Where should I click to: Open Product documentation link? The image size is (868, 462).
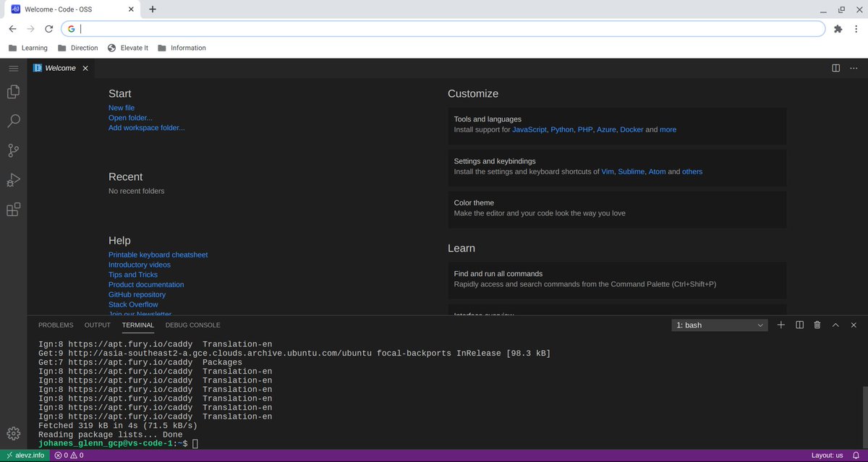[146, 285]
